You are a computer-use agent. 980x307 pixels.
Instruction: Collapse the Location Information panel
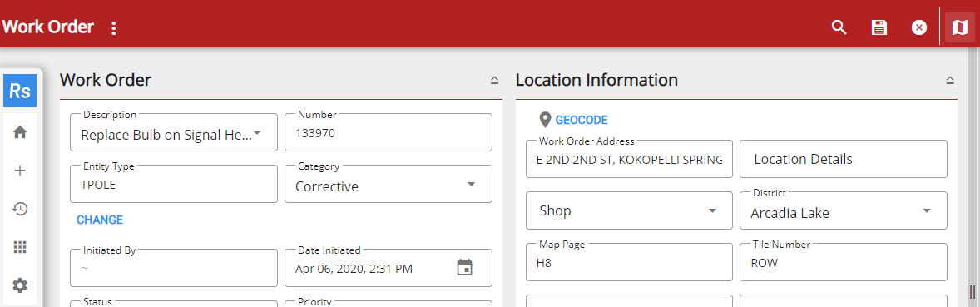tap(950, 80)
